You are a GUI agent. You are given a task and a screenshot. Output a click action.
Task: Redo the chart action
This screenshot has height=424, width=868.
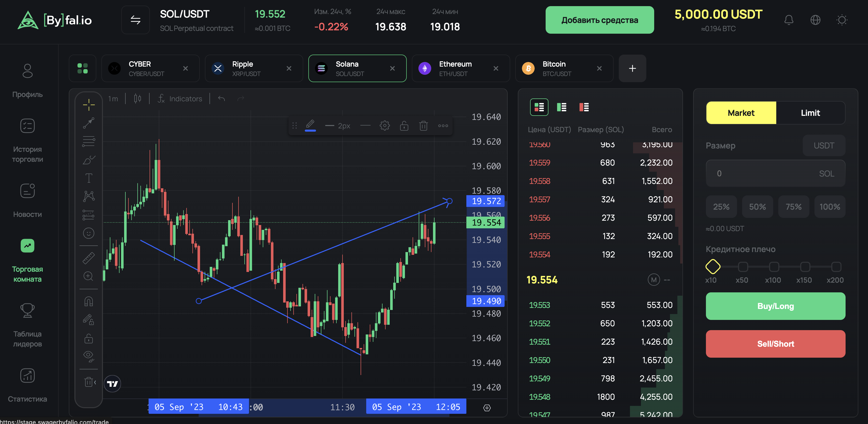pyautogui.click(x=241, y=98)
